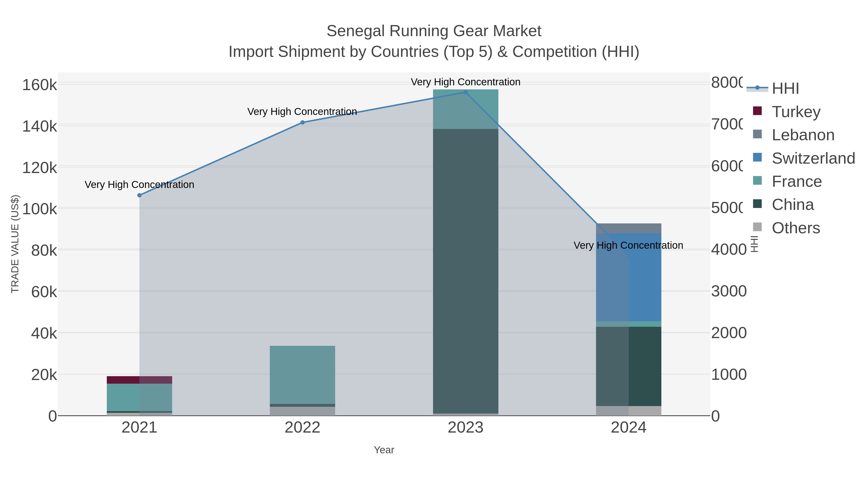
Task: Click the China dark green legend swatch
Action: pos(757,204)
